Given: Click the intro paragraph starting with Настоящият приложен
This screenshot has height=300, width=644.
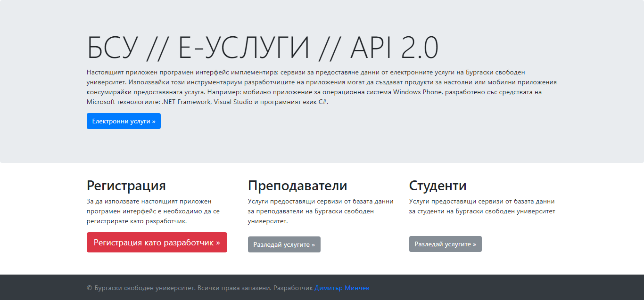Looking at the screenshot, I should pyautogui.click(x=322, y=87).
